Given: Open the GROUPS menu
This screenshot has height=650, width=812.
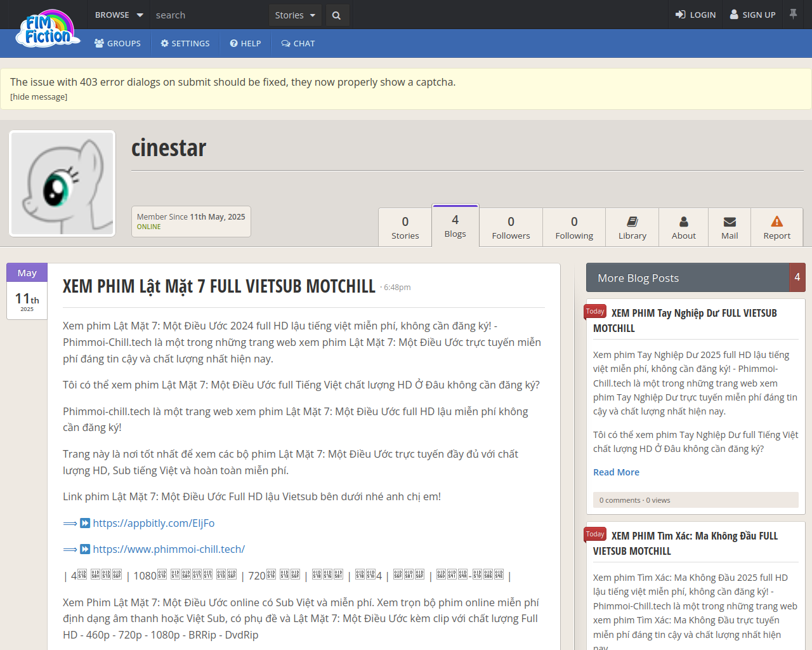Looking at the screenshot, I should point(117,43).
